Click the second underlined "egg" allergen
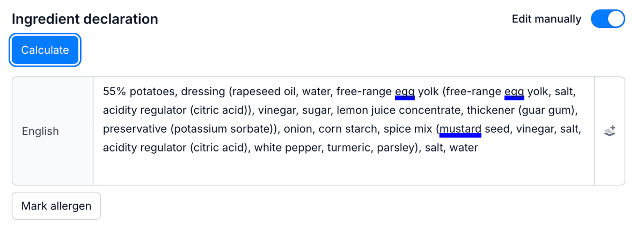Viewport: 644px width, 230px height. tap(514, 92)
